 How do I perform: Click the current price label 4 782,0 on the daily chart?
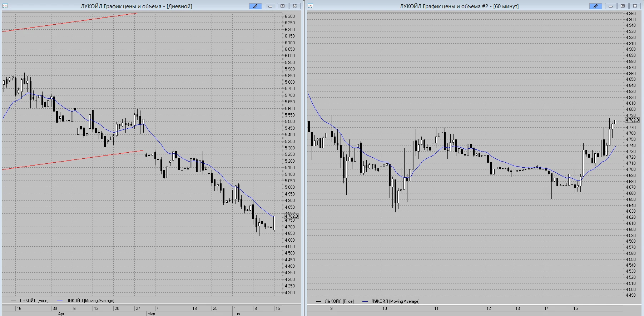(292, 216)
